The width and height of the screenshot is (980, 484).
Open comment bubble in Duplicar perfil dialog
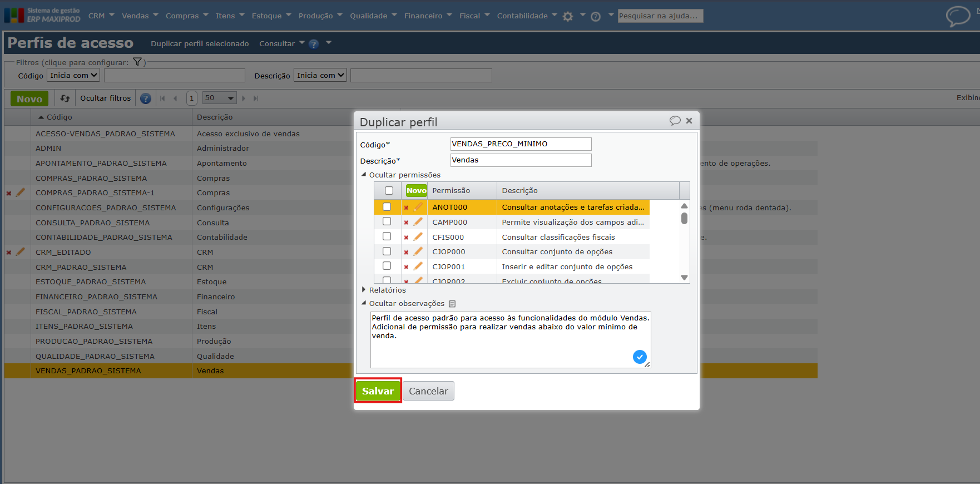675,121
